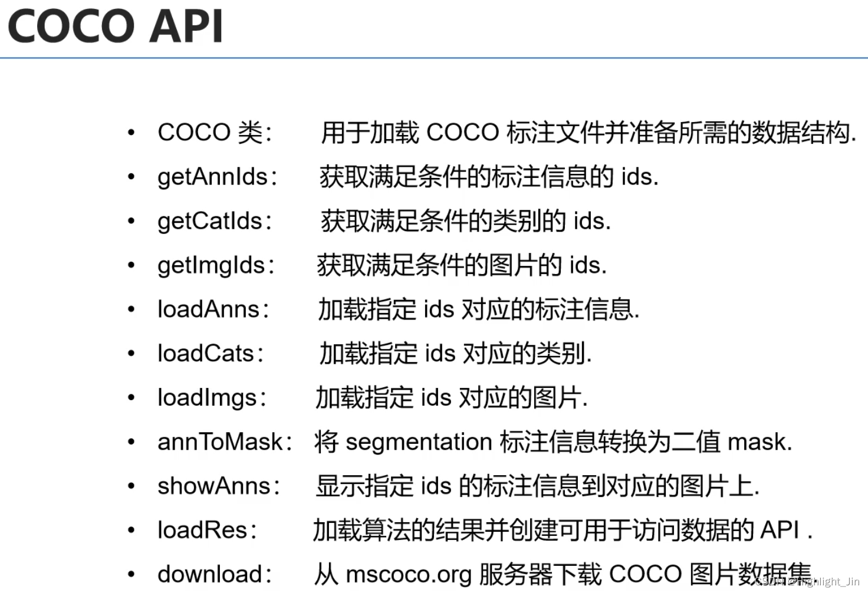
Task: Click the 'COCO API' slide title
Action: tap(116, 27)
